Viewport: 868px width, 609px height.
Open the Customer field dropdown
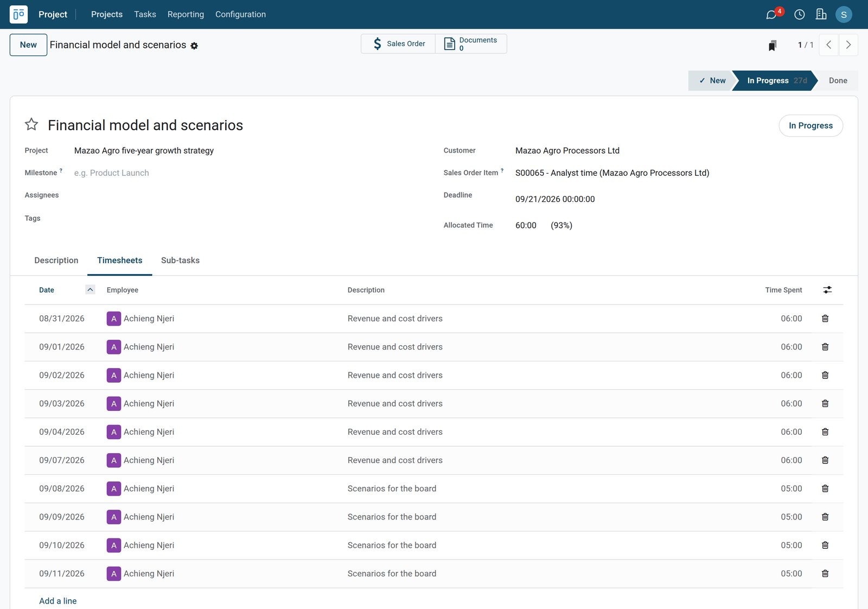pyautogui.click(x=679, y=151)
